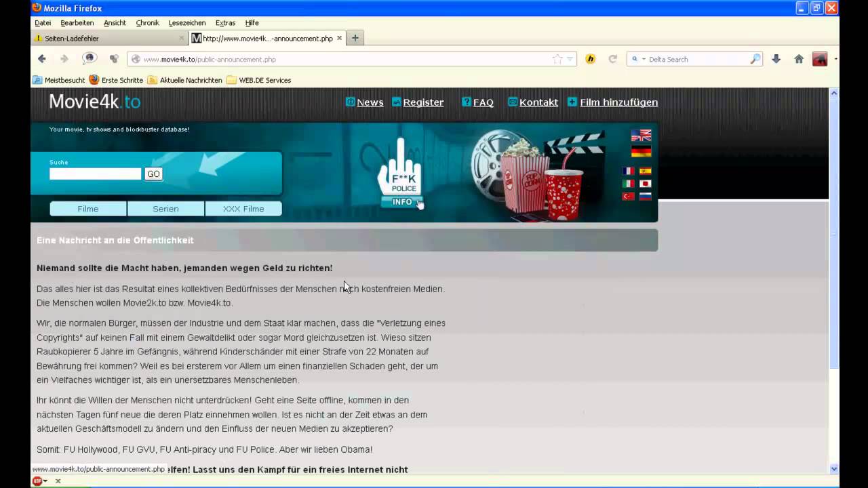Open the Lesezeichen menu
This screenshot has height=488, width=868.
187,22
